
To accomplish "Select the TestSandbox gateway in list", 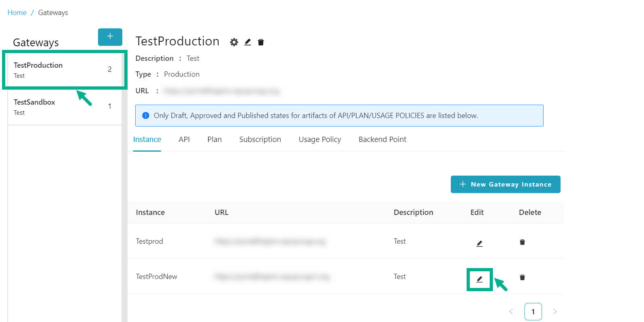I will (x=34, y=106).
